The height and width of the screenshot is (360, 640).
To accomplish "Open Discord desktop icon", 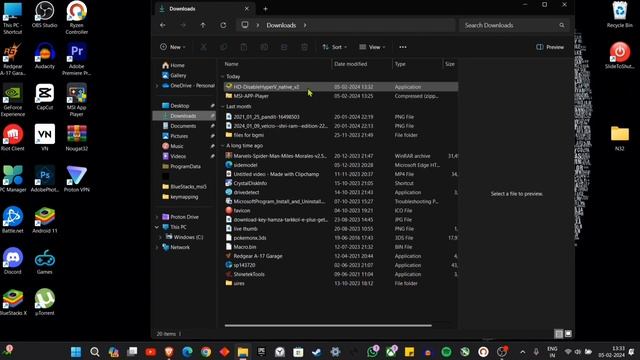I will [x=13, y=261].
